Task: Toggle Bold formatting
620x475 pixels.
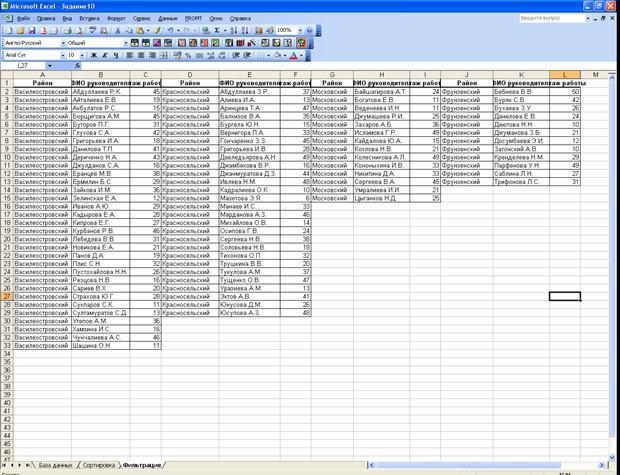Action: pyautogui.click(x=94, y=55)
